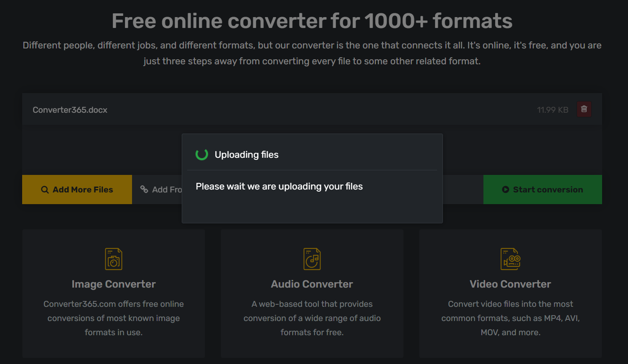Click the Video Converter description text
Viewport: 628px width, 364px height.
[510, 318]
